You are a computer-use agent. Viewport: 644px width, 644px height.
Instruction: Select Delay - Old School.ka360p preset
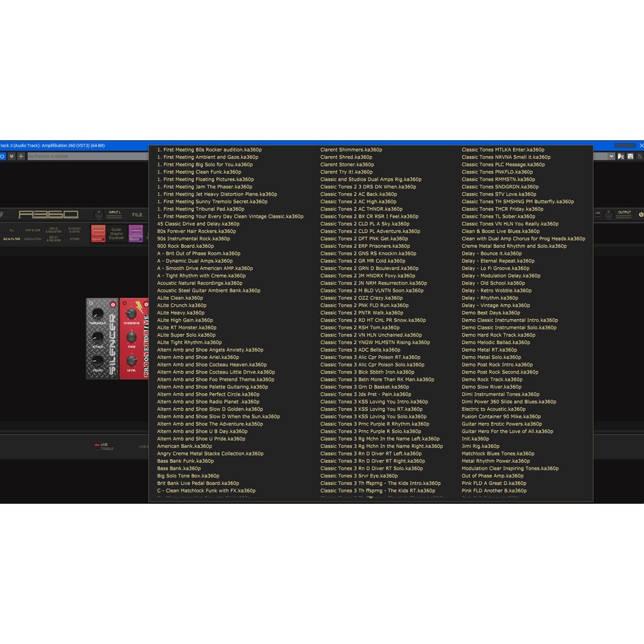tap(493, 283)
